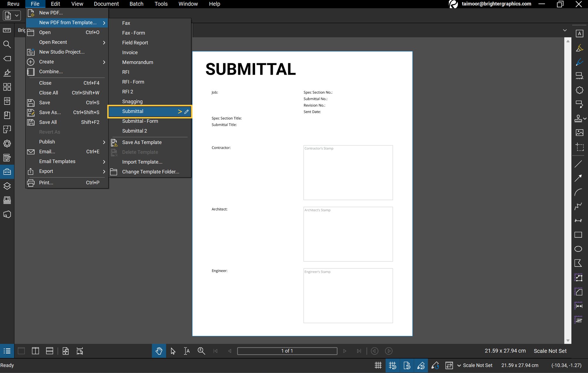Toggle single page view mode

(21, 351)
